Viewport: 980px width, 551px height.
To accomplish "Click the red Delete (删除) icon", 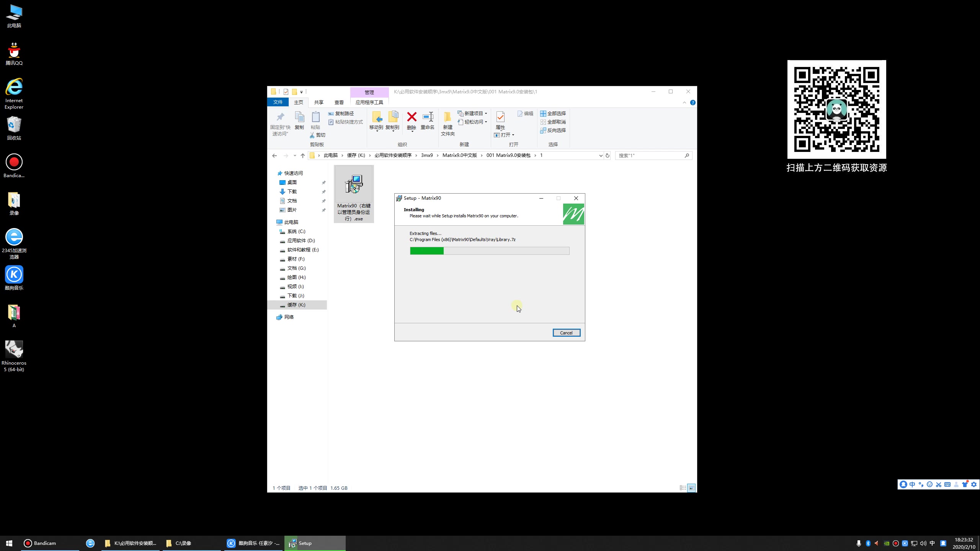I will 412,117.
